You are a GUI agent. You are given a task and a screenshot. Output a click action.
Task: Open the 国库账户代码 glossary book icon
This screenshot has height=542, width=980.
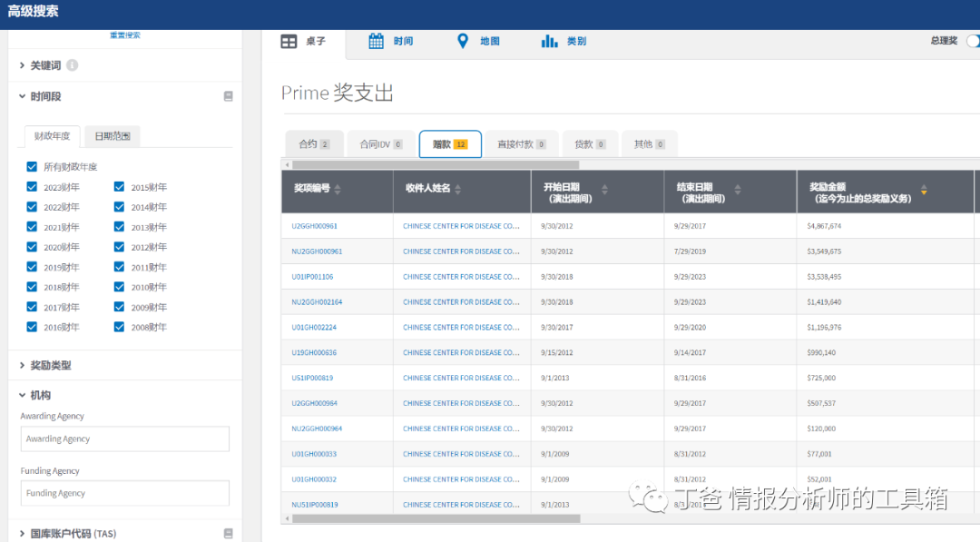click(x=228, y=533)
